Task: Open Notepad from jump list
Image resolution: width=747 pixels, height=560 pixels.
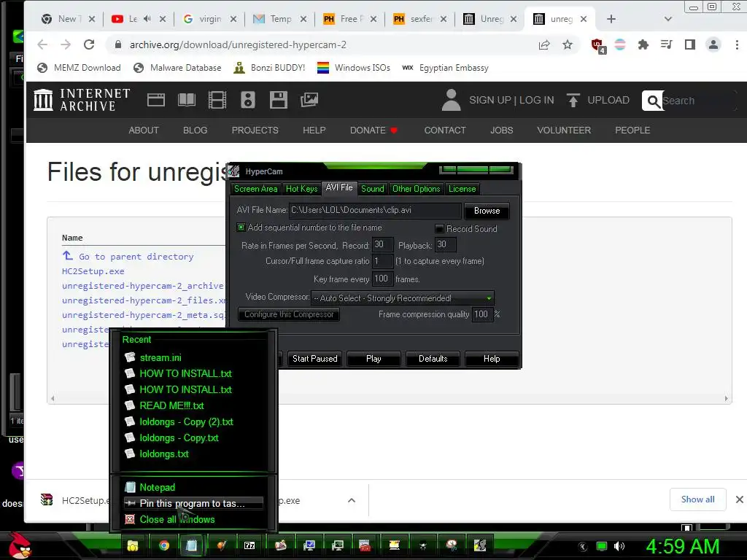Action: tap(193, 487)
